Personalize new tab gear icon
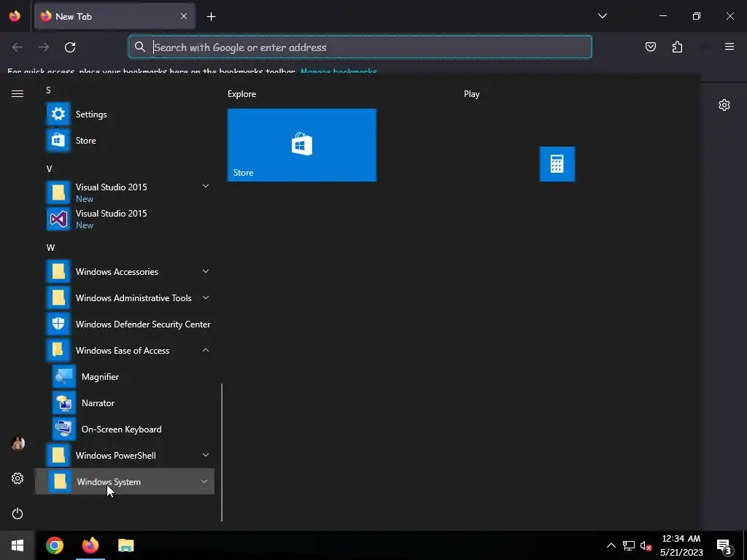The height and width of the screenshot is (560, 747). (724, 105)
